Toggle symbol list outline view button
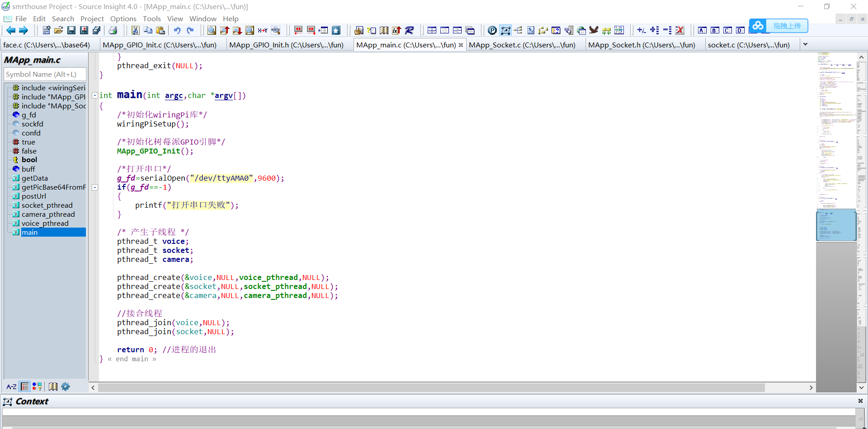868x429 pixels. (x=25, y=387)
